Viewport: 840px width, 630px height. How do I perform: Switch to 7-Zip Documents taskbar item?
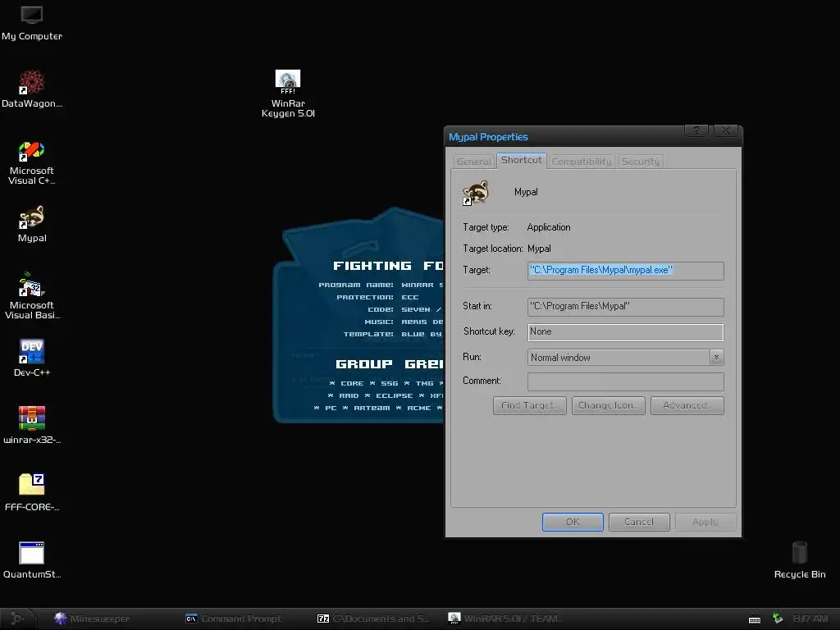[x=373, y=619]
